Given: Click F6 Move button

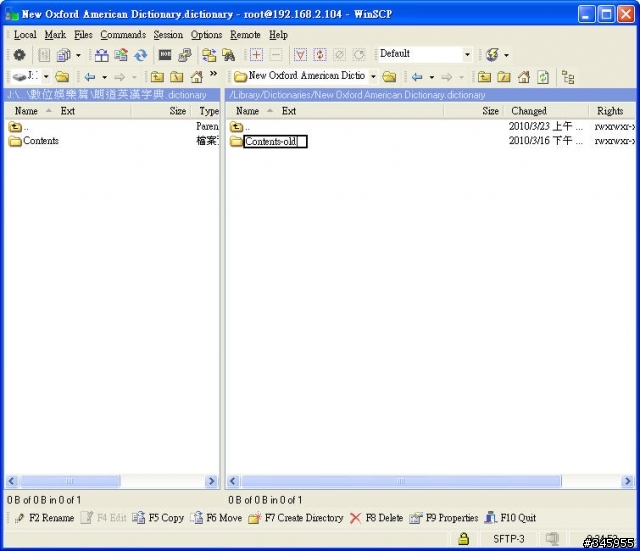Looking at the screenshot, I should 217,518.
